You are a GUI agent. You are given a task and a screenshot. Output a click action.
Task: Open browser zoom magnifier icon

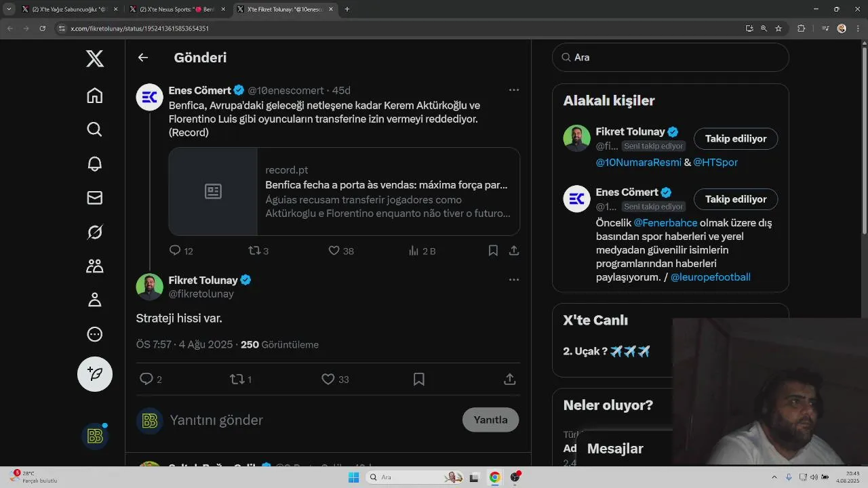[764, 28]
